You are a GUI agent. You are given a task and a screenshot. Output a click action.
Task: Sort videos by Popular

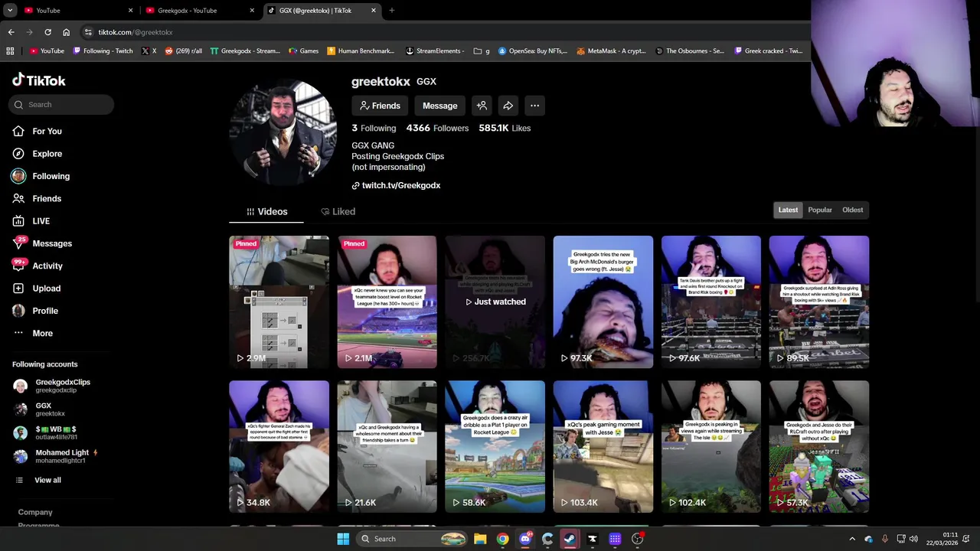820,210
